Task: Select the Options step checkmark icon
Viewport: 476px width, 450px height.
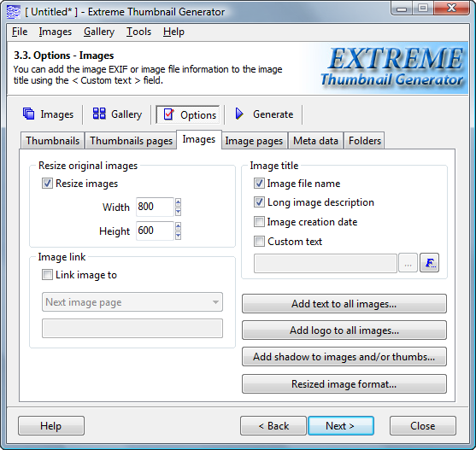Action: coord(168,114)
